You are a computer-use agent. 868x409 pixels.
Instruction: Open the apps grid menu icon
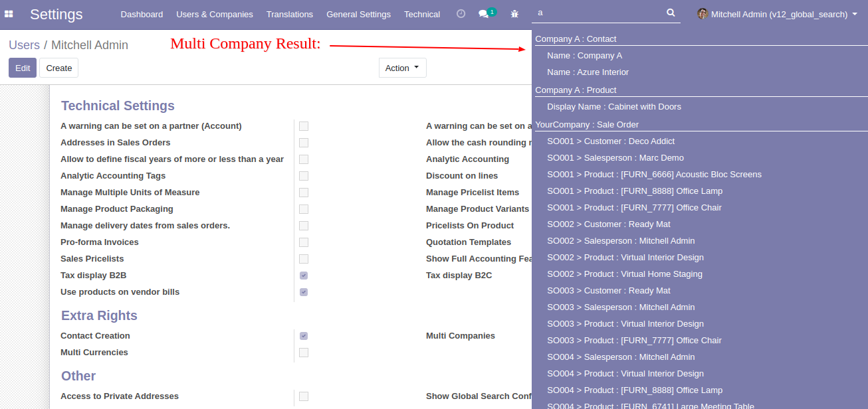click(x=9, y=14)
